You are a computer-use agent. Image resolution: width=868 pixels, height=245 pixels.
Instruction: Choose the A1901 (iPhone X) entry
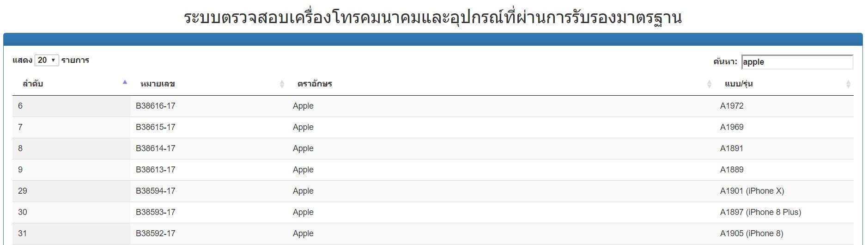coord(752,191)
